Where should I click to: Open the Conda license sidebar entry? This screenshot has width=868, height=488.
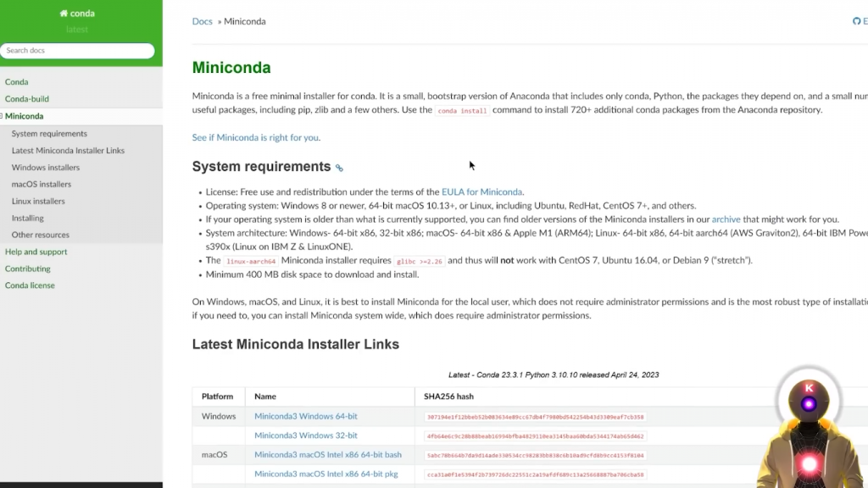point(30,286)
